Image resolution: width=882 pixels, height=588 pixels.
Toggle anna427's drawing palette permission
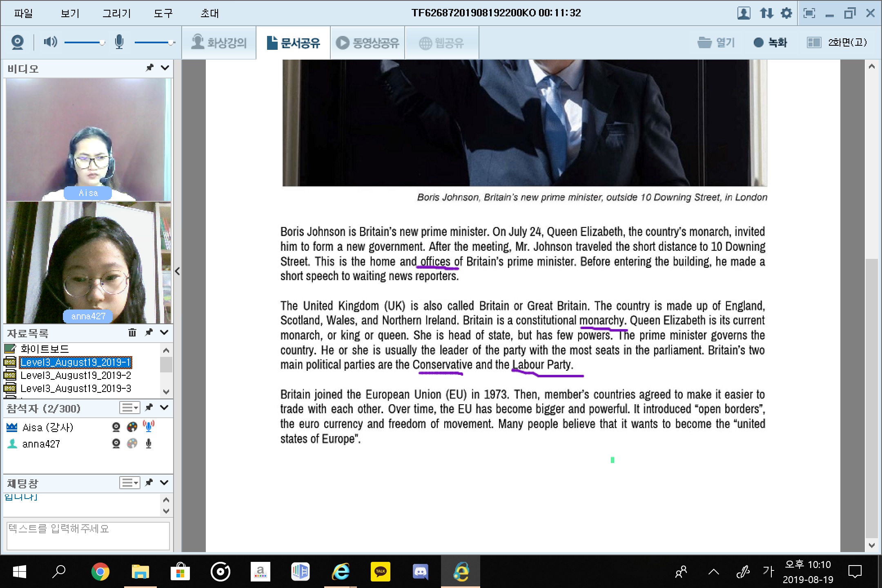(x=132, y=443)
